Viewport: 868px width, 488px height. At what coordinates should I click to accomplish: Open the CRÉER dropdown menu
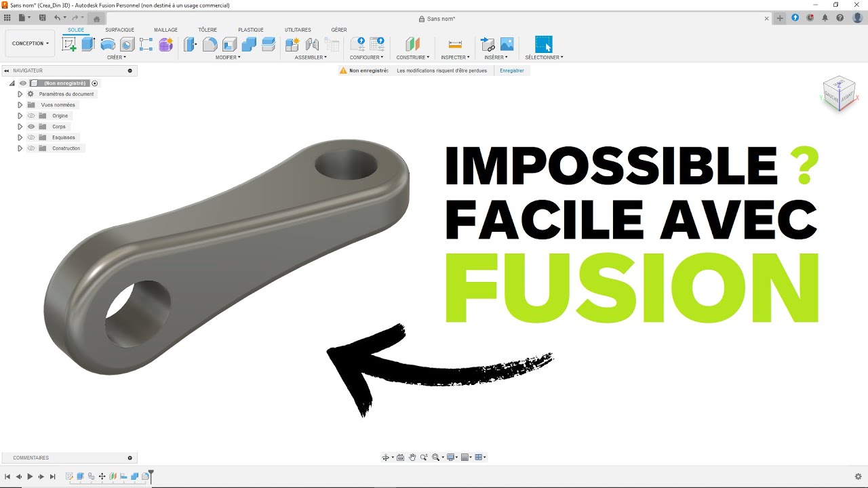coord(117,58)
